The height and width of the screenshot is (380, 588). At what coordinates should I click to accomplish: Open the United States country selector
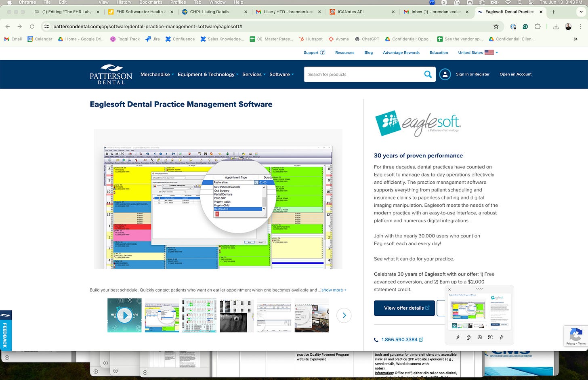click(478, 52)
